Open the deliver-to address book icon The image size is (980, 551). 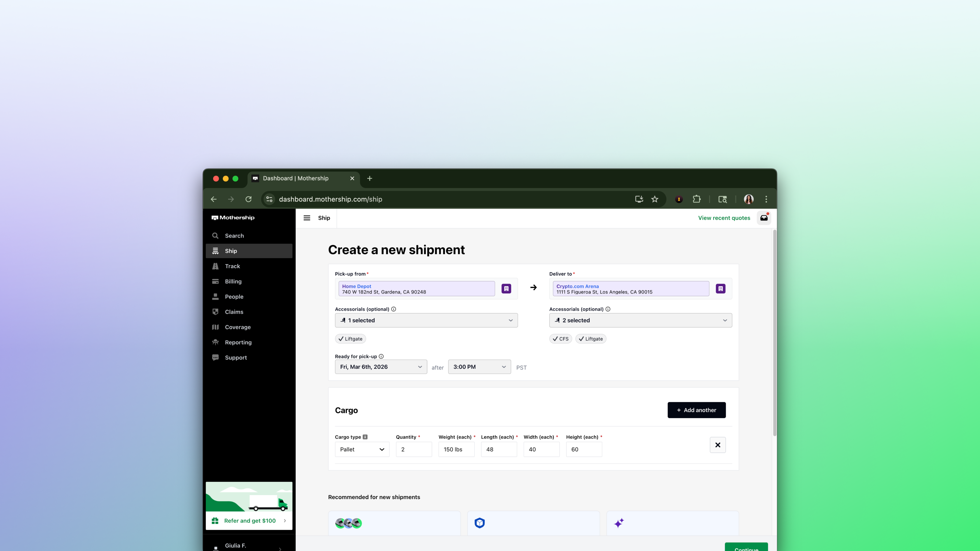(x=720, y=289)
